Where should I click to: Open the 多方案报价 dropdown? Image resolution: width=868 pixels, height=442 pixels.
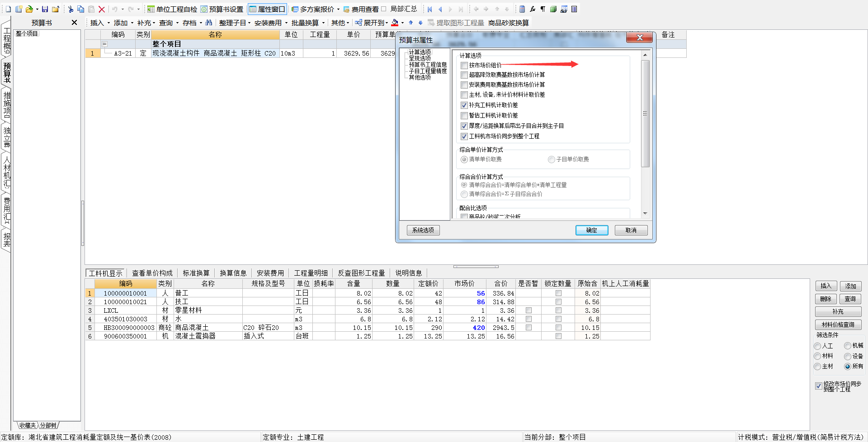pyautogui.click(x=316, y=9)
